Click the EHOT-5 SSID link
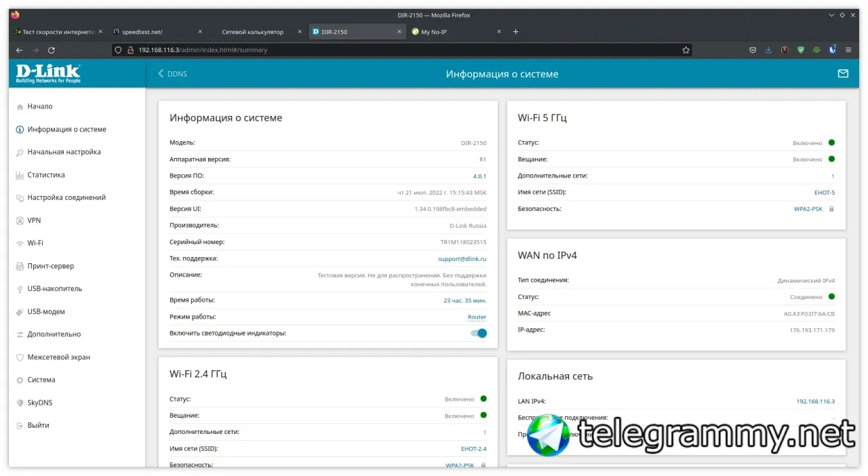Screen dimensions: 868x476 [825, 193]
